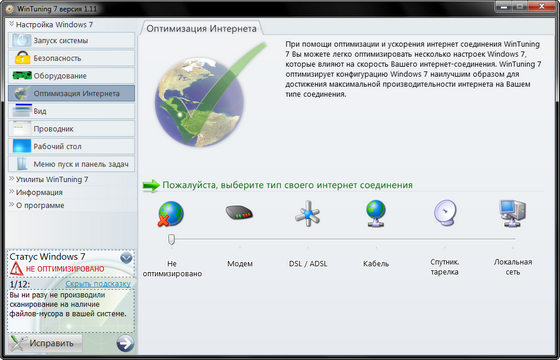Expand the Утилиты WinTuning 7 section
Viewport: 560px width, 360px height.
click(12, 179)
